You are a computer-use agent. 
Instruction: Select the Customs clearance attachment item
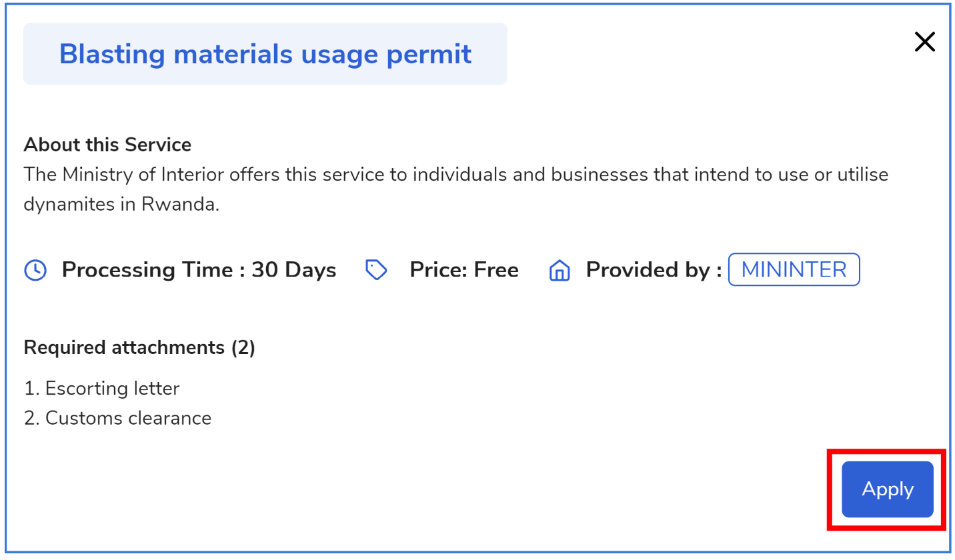click(118, 418)
